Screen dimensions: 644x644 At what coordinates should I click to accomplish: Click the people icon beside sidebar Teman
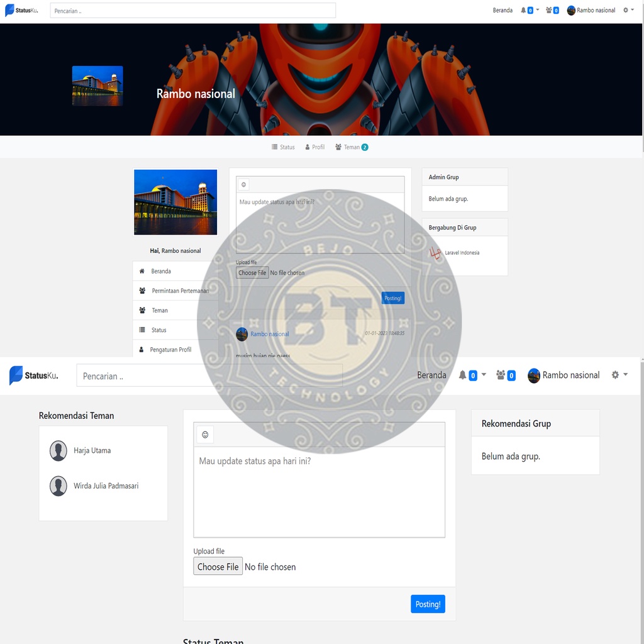coord(142,310)
